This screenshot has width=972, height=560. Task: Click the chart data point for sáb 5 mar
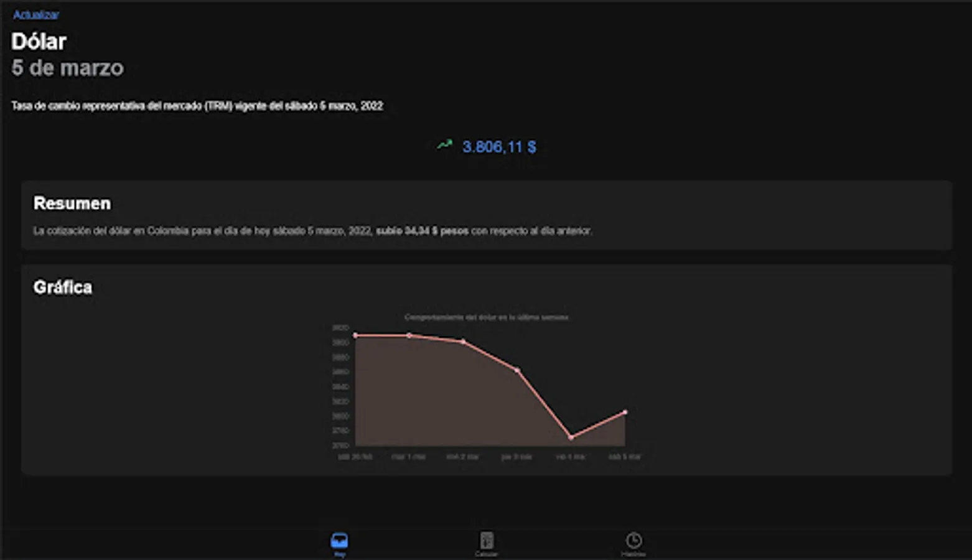point(625,412)
